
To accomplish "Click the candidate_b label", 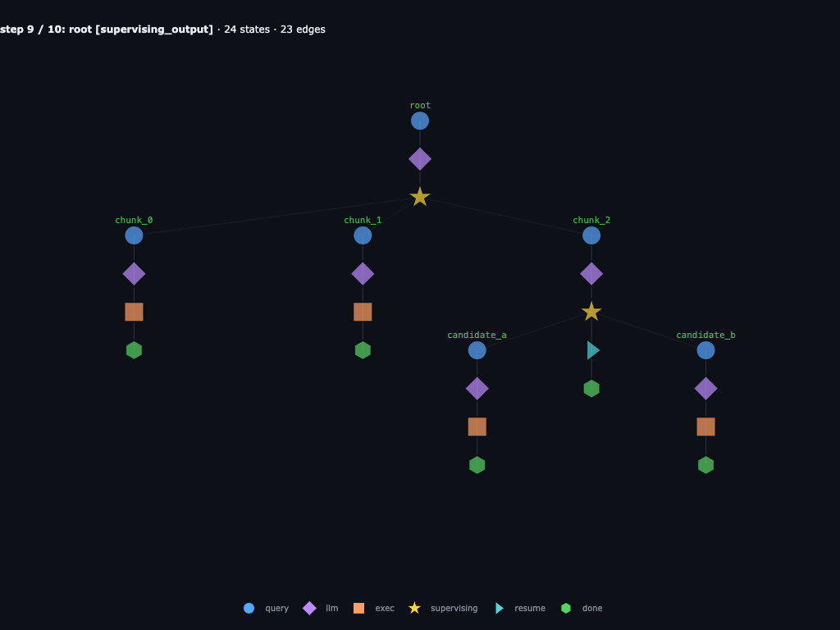I will [705, 335].
